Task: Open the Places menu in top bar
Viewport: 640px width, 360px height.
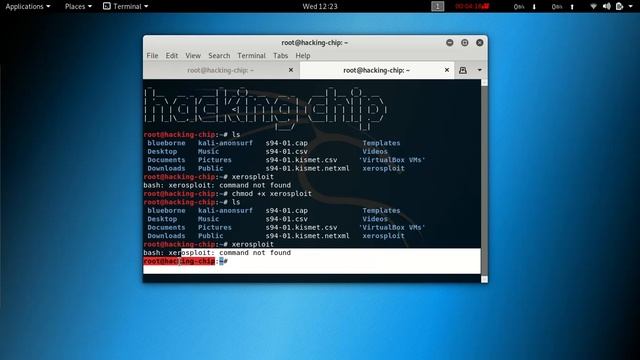Action: (78, 6)
